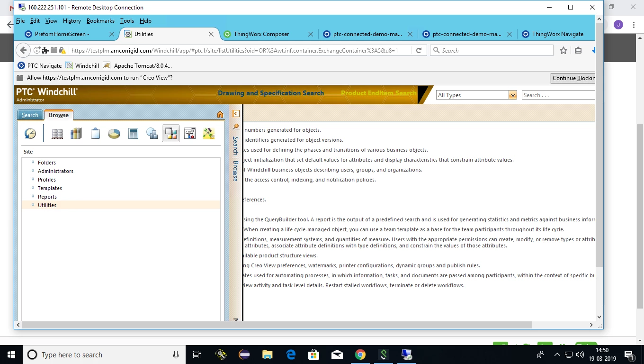
Task: Click the Windchill global Search field
Action: point(558,95)
